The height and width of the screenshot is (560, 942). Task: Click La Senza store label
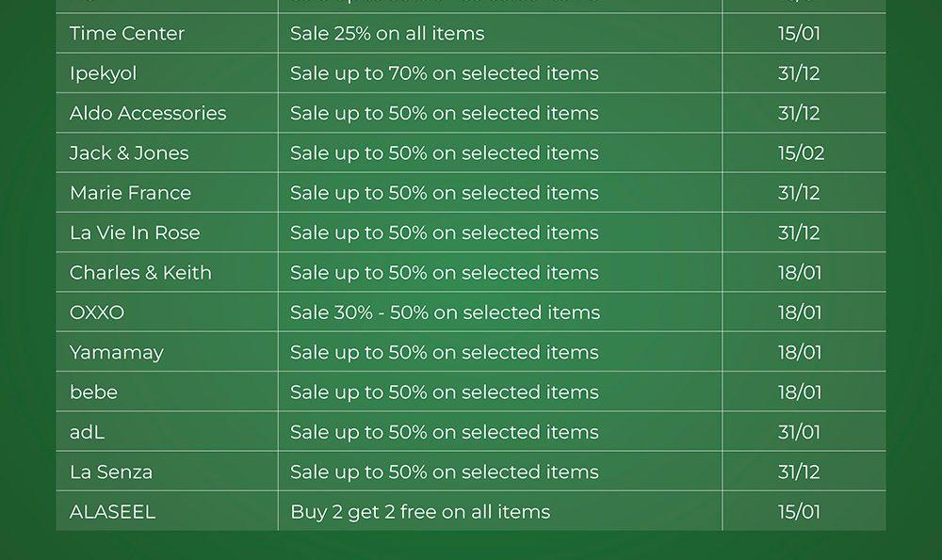pos(111,472)
